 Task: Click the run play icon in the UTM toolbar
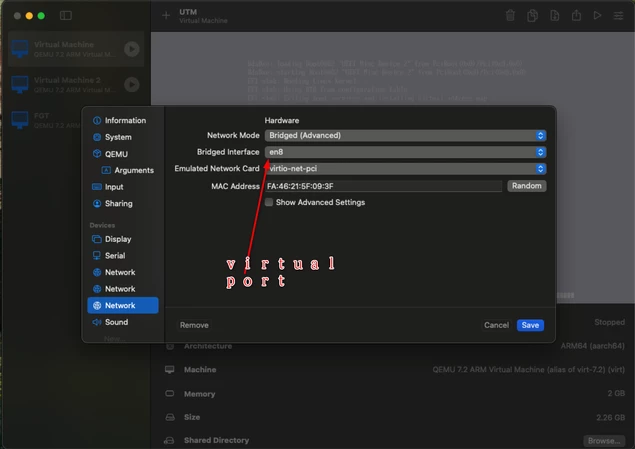tap(597, 15)
